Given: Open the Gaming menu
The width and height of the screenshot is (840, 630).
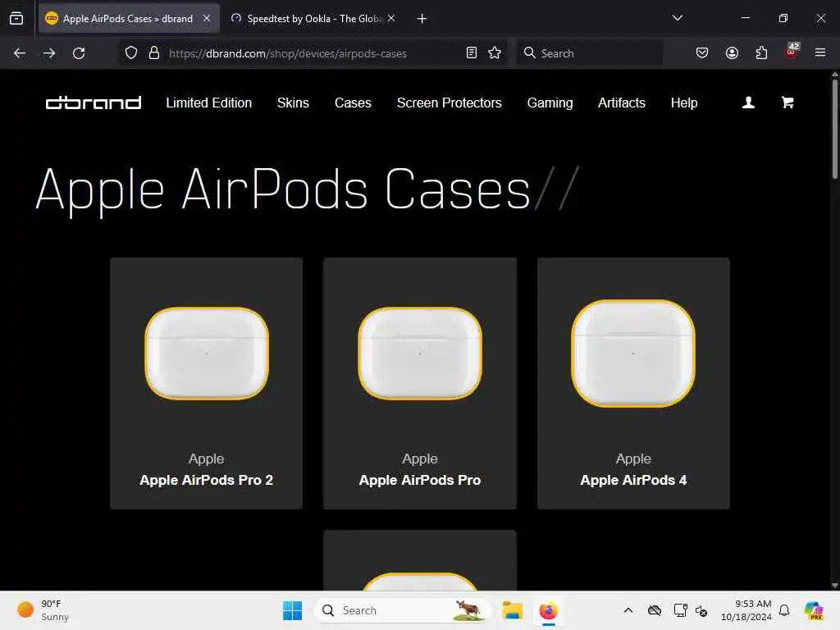Looking at the screenshot, I should [550, 103].
